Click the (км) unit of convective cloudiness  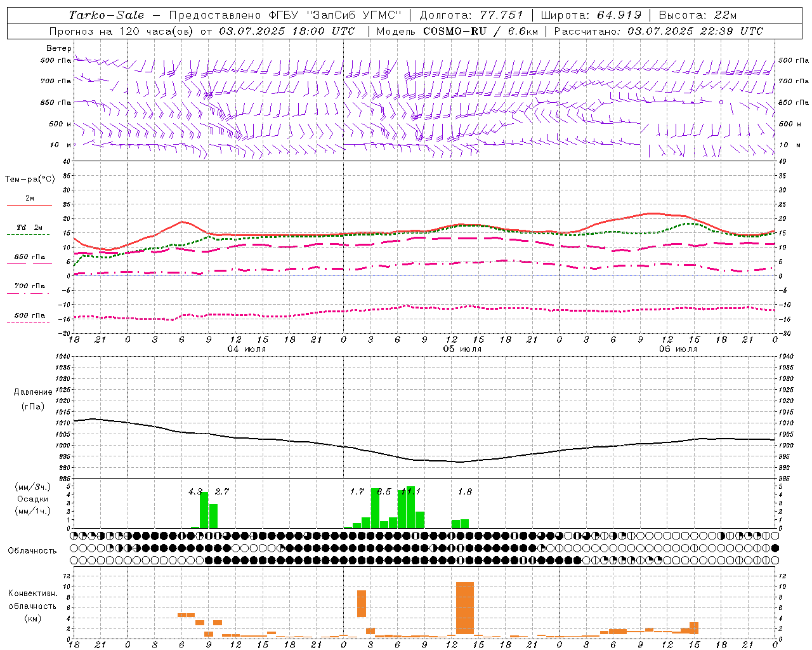[33, 618]
